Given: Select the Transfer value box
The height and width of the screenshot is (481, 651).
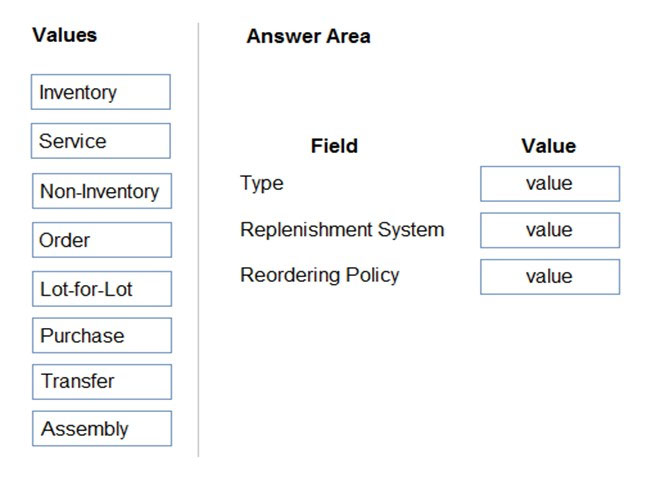Looking at the screenshot, I should pos(102,382).
